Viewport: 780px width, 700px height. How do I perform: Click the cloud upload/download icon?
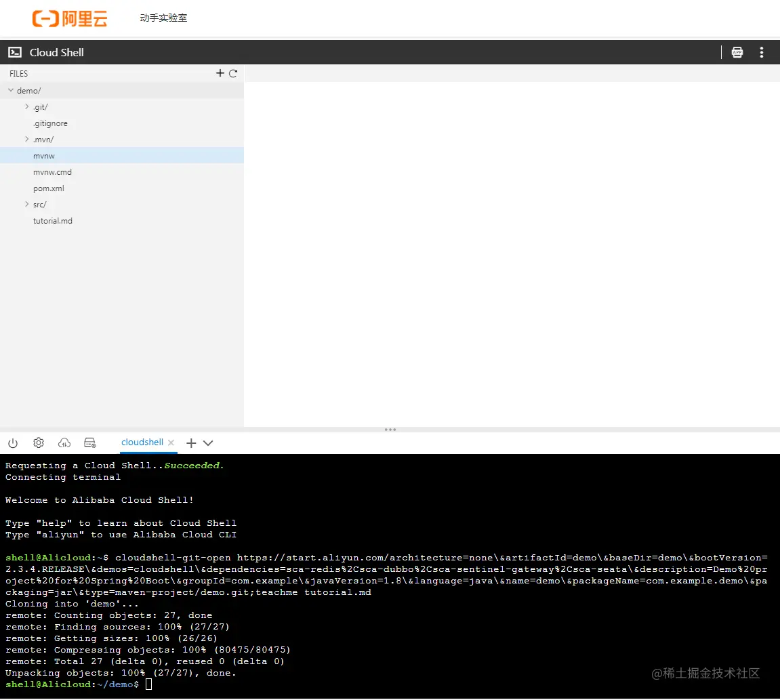click(64, 442)
